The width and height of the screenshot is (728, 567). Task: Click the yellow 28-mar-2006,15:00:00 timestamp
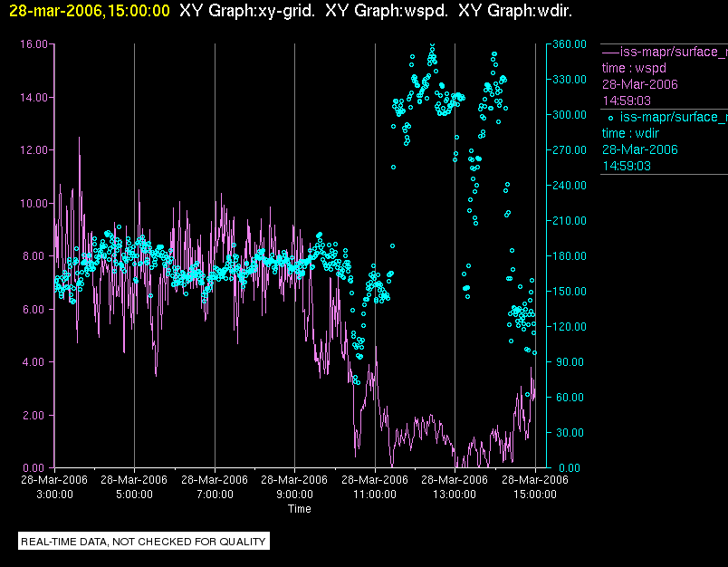click(89, 11)
